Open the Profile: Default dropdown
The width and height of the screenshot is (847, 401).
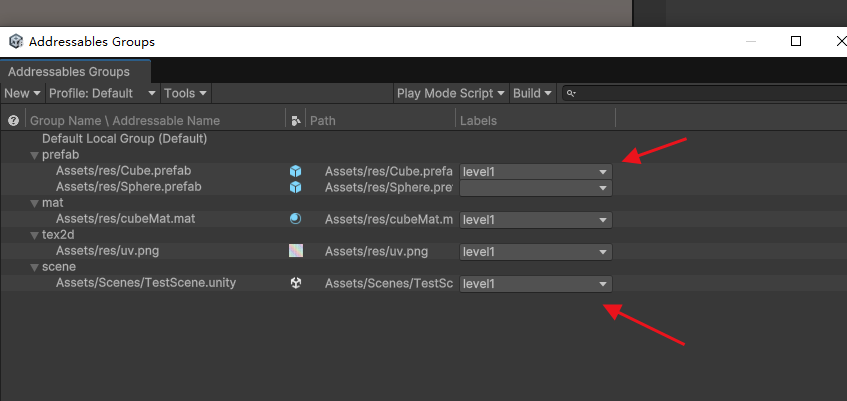[x=103, y=93]
